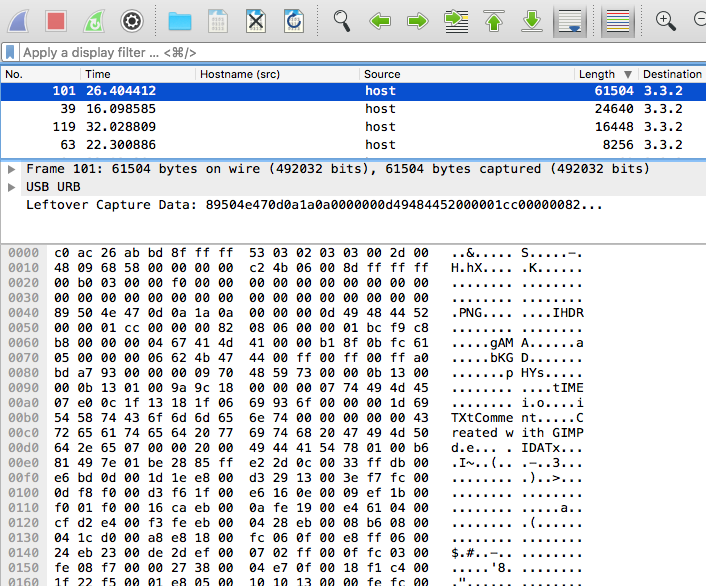Screen dimensions: 706x586
Task: Open capture options gear icon
Action: (132, 21)
